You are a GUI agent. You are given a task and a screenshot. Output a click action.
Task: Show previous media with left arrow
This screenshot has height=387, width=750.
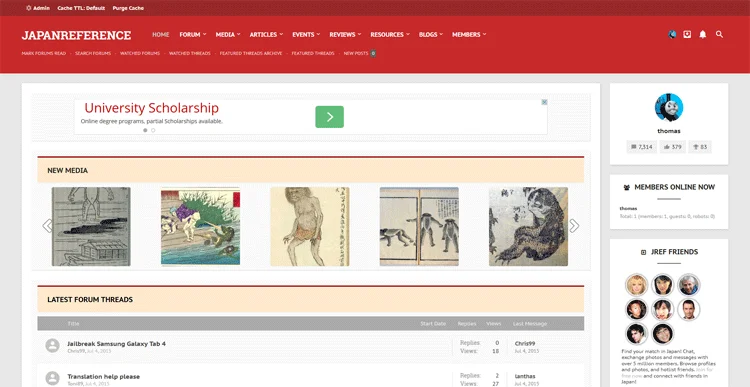coord(47,226)
